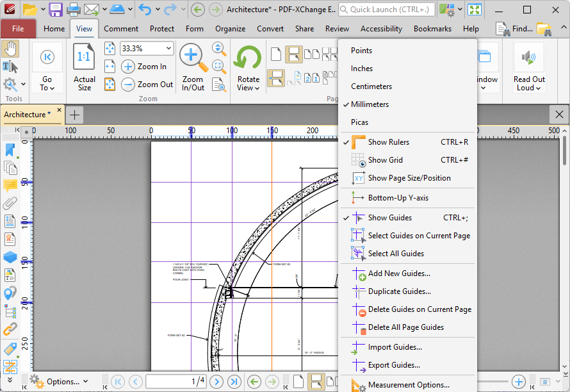Viewport: 570px width, 392px height.
Task: Expand the tools gear dropdown arrow
Action: [x=23, y=84]
